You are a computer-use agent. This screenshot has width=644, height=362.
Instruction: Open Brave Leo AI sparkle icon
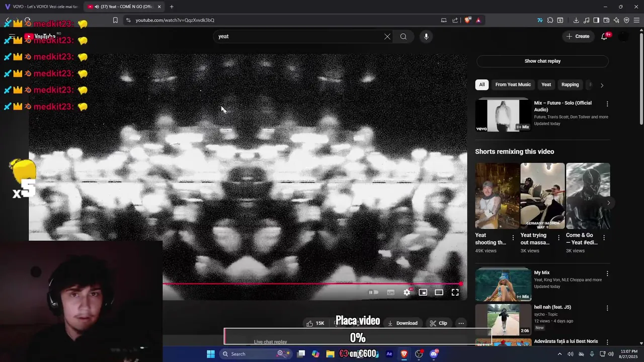point(616,20)
